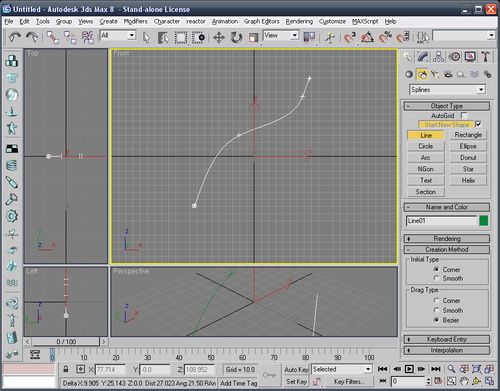500x391 pixels.
Task: Toggle the Angle Snap icon
Action: [367, 37]
